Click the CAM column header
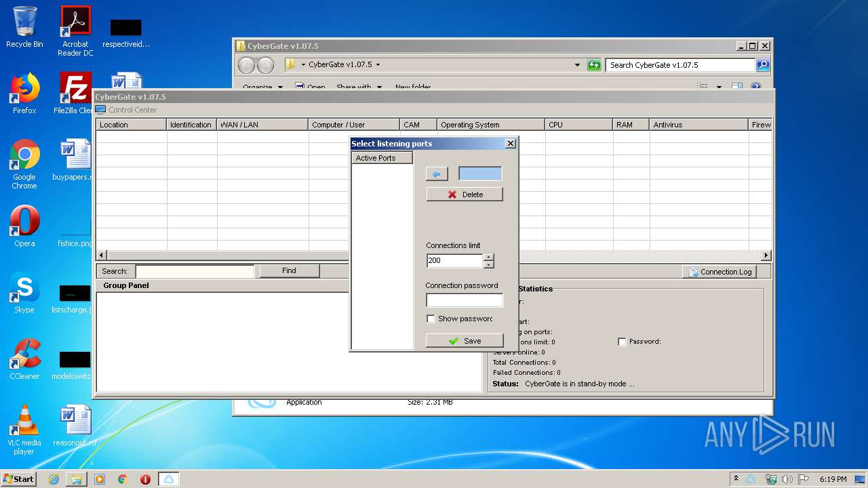 [x=418, y=125]
